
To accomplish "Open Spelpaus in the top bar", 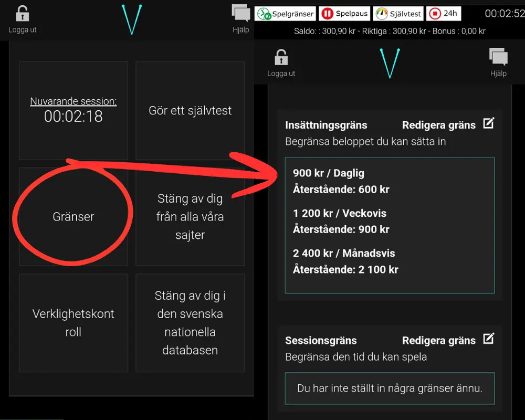I will point(344,14).
